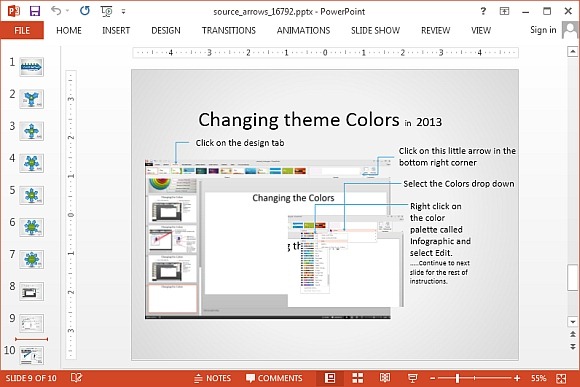Click the zoom out minus button
Screen dimensions: 580x387
tap(432, 378)
